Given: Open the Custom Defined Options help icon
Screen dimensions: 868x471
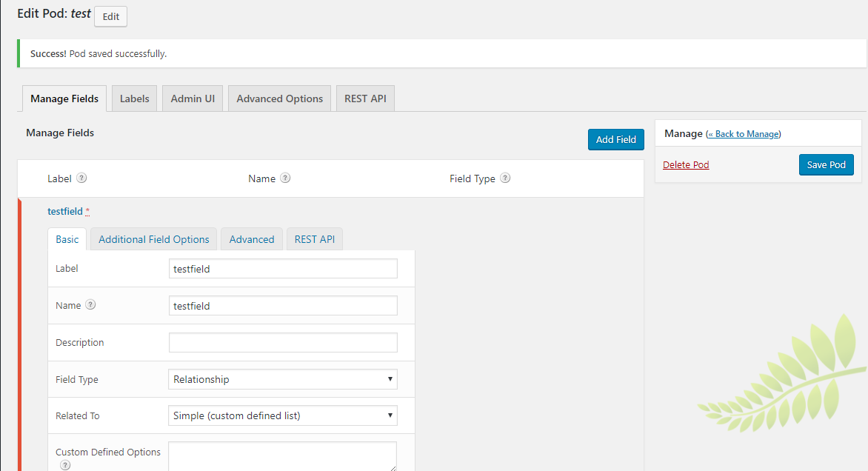Looking at the screenshot, I should pyautogui.click(x=65, y=465).
